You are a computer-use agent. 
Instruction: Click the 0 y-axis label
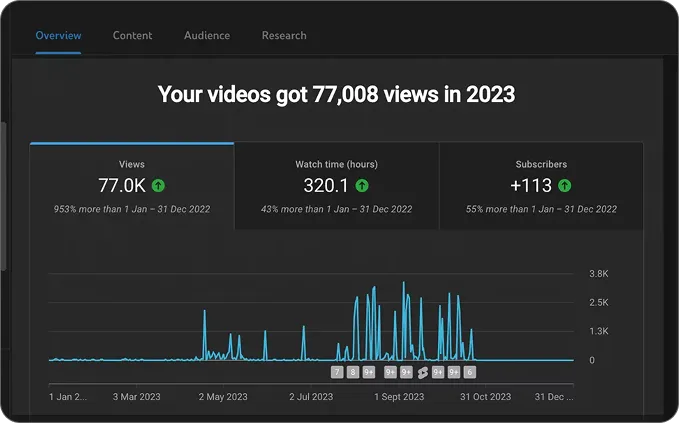(592, 360)
